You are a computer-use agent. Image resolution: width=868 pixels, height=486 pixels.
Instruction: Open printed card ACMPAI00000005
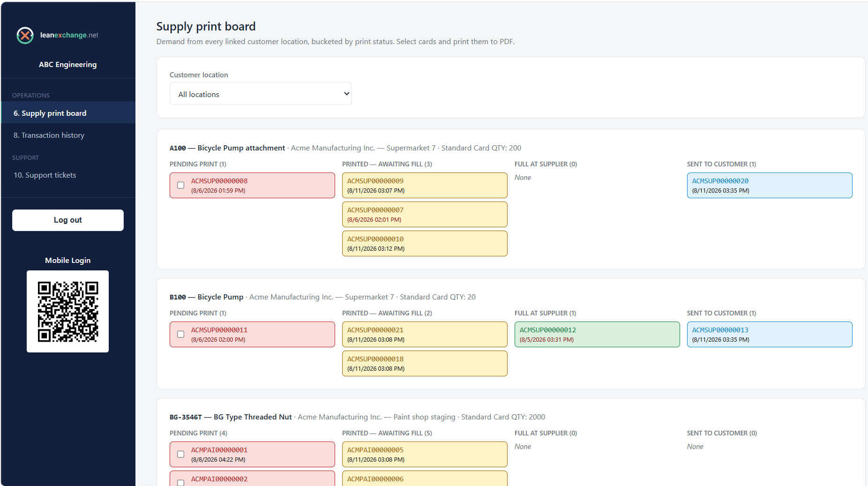[425, 455]
